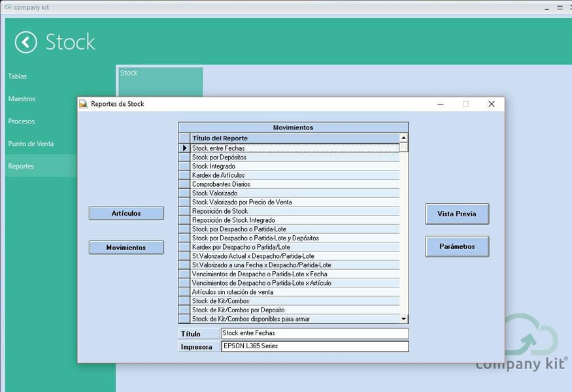Select Stock por Despacho o Partida-Lote row
This screenshot has width=572, height=392.
point(295,229)
